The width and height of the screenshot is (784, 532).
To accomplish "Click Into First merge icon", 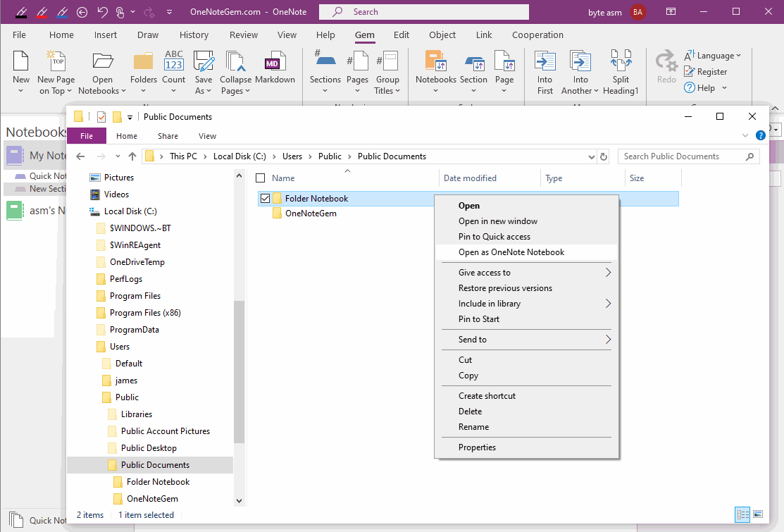I will click(x=545, y=61).
